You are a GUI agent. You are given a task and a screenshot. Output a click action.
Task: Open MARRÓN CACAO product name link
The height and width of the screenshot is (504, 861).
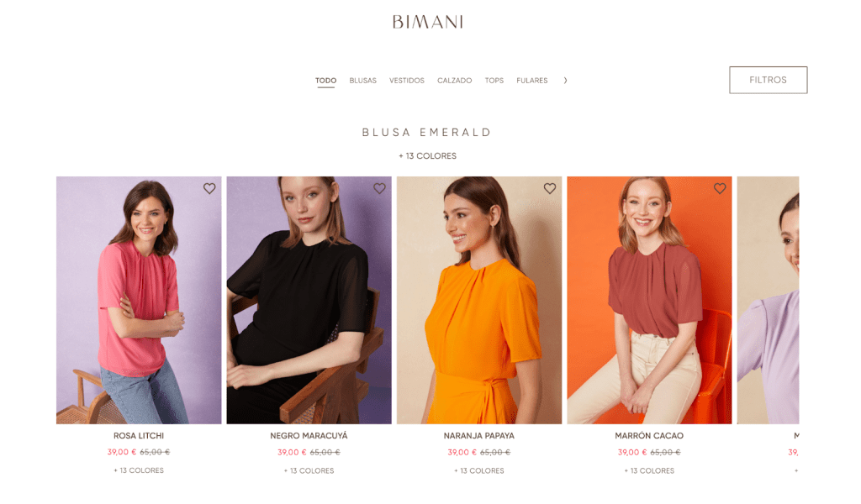(649, 436)
